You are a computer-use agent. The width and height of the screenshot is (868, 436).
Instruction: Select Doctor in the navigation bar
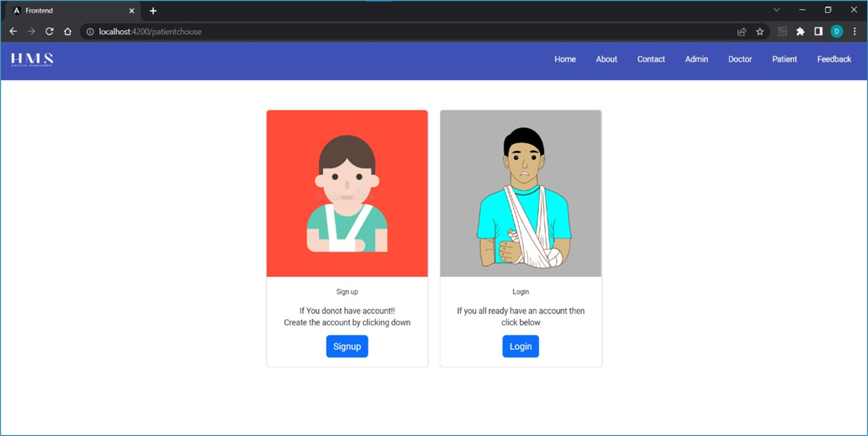(740, 59)
